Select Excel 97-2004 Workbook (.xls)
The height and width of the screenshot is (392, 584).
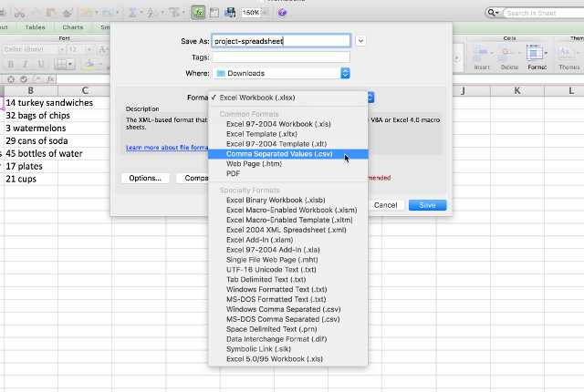point(288,124)
